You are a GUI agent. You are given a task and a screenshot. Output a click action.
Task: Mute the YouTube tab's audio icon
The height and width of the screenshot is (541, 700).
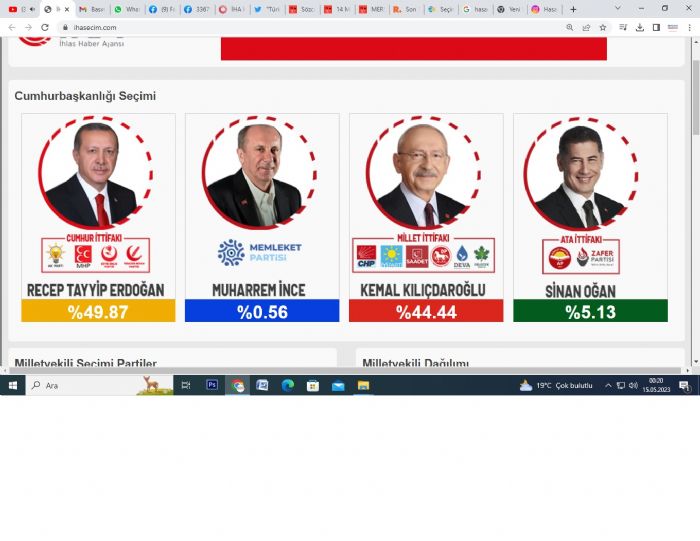[32, 9]
